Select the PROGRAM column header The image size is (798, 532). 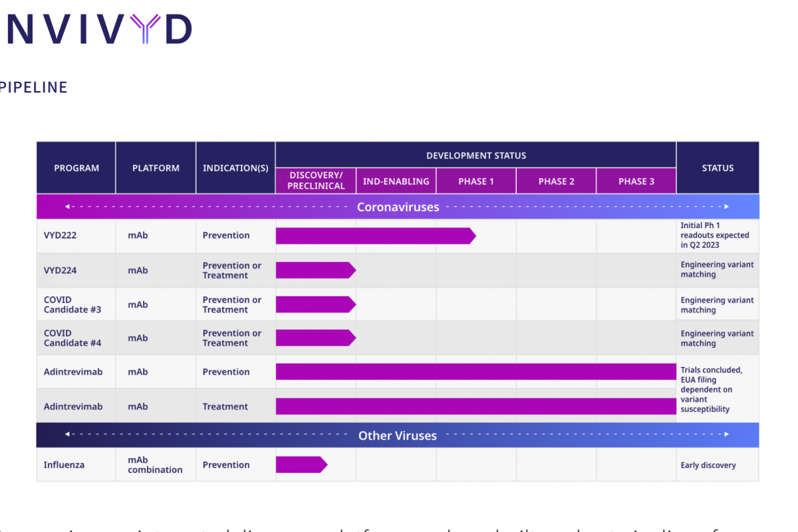pyautogui.click(x=76, y=168)
